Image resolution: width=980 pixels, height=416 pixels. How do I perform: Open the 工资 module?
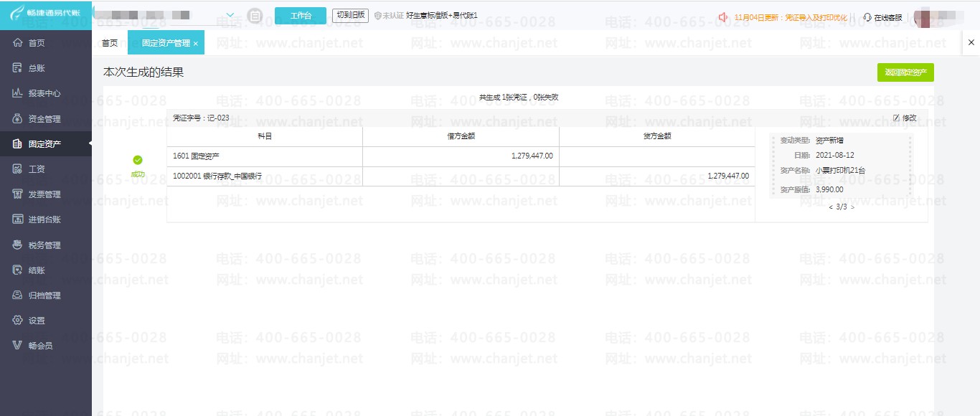click(x=46, y=169)
